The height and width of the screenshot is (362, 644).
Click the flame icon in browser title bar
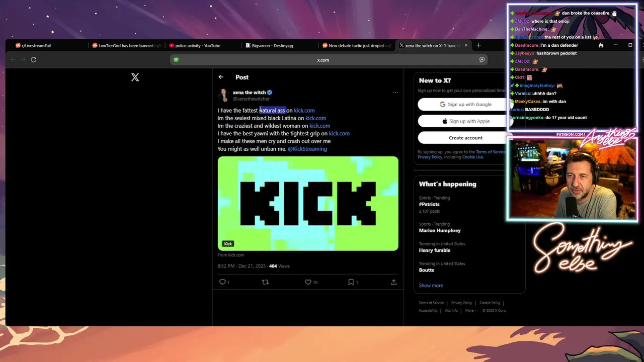pyautogui.click(x=601, y=45)
